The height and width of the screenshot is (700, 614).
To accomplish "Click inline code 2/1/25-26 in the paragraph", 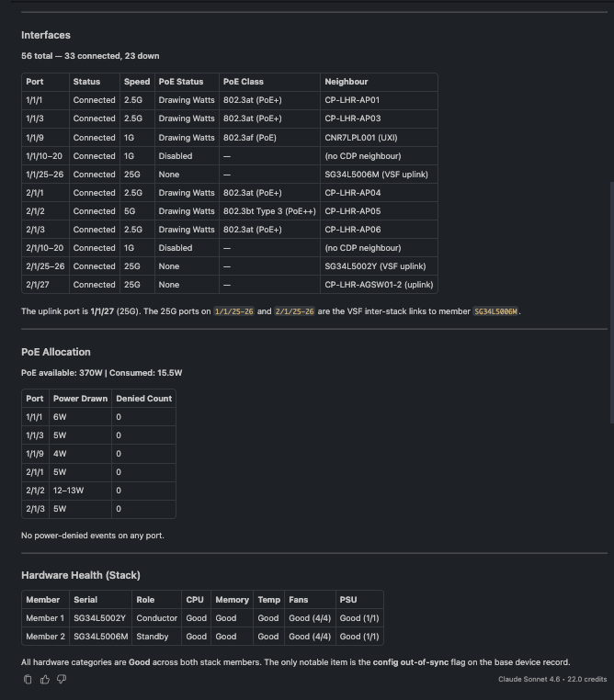I will [295, 311].
